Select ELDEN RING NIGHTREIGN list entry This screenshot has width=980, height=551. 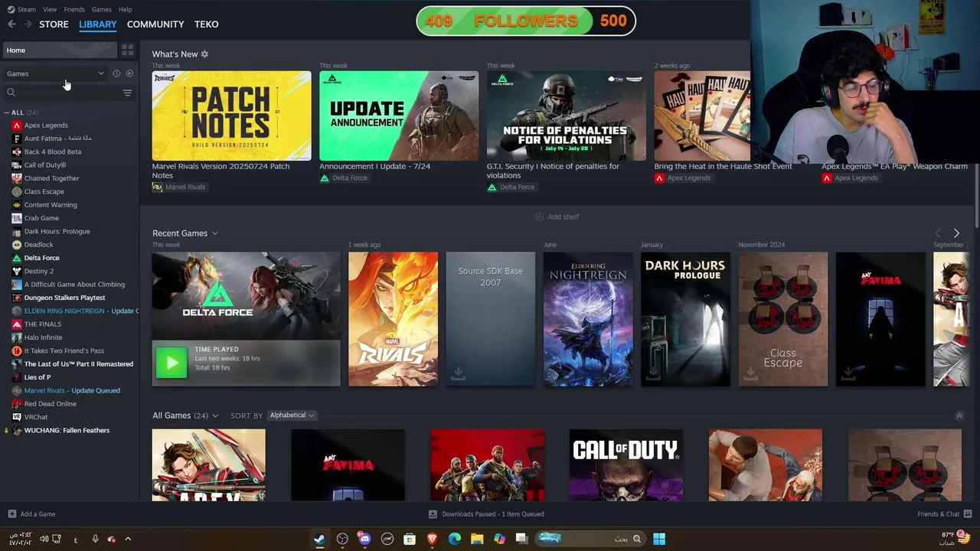point(77,311)
